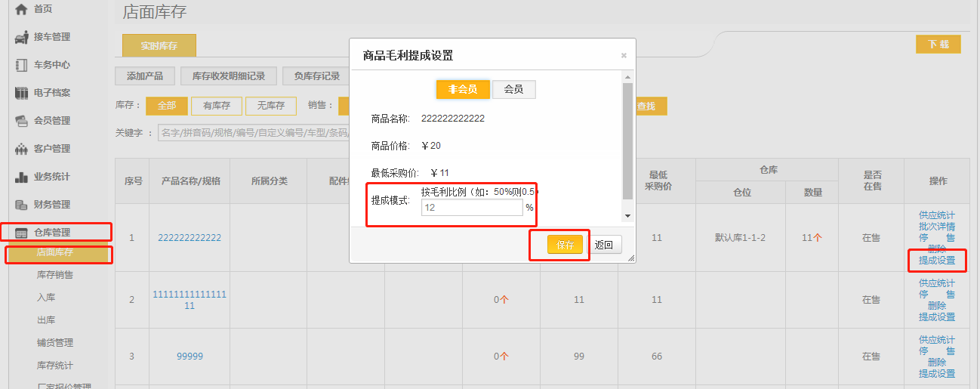Image resolution: width=980 pixels, height=389 pixels.
Task: Open the 实时库存 tab
Action: 159,45
